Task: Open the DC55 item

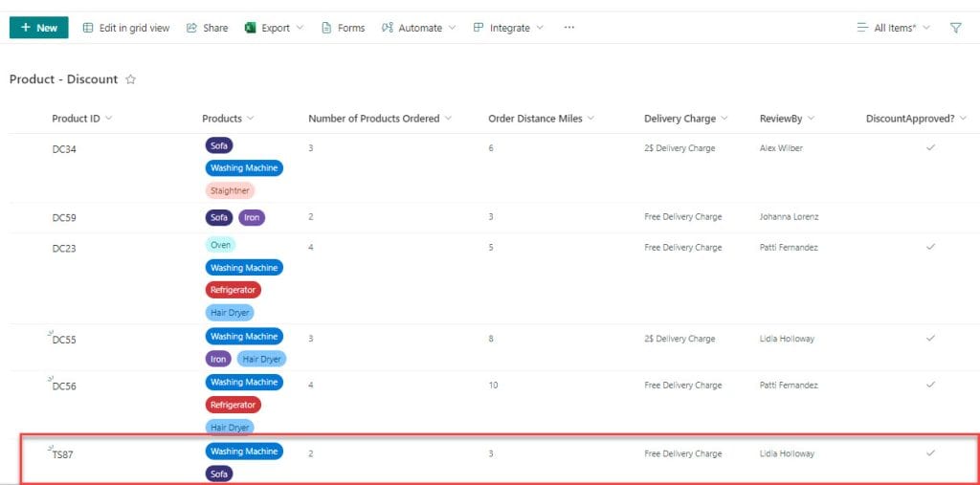Action: click(64, 340)
